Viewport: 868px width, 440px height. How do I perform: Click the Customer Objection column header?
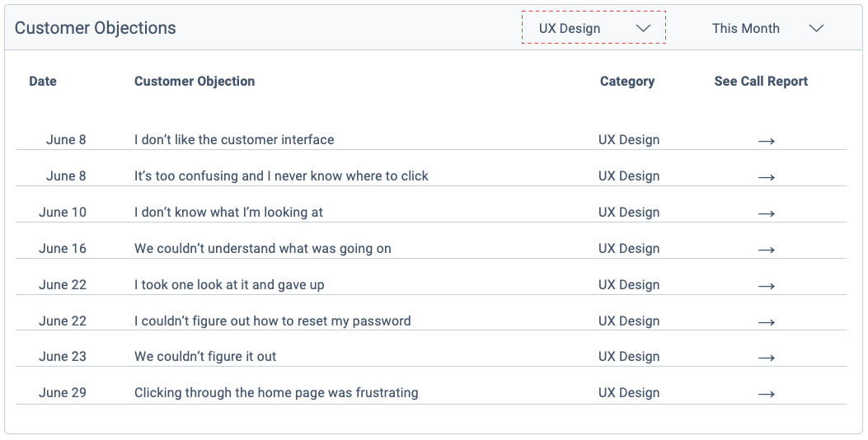pyautogui.click(x=195, y=81)
